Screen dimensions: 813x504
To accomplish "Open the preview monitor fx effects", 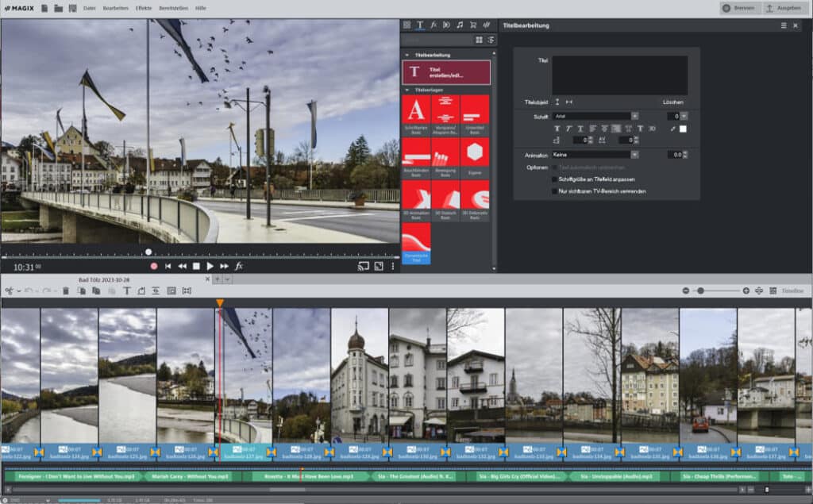I will (x=238, y=266).
